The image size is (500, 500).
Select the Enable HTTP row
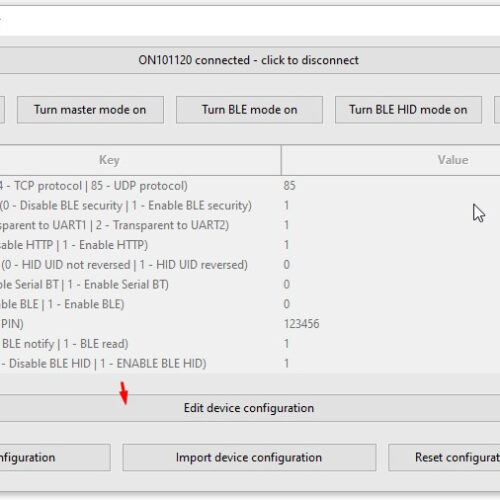(x=250, y=245)
